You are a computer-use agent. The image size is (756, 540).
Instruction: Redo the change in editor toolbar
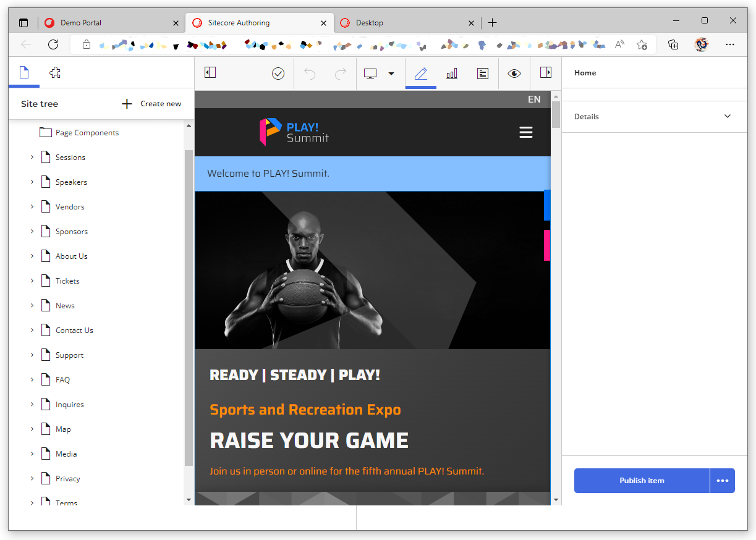coord(341,74)
